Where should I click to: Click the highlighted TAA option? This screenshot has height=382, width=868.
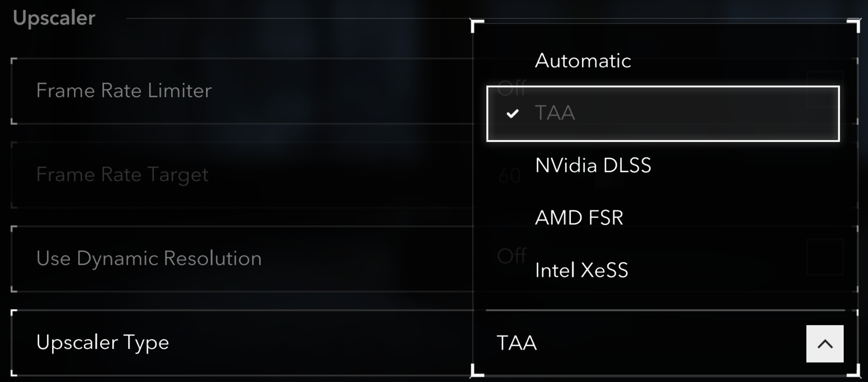pos(663,114)
